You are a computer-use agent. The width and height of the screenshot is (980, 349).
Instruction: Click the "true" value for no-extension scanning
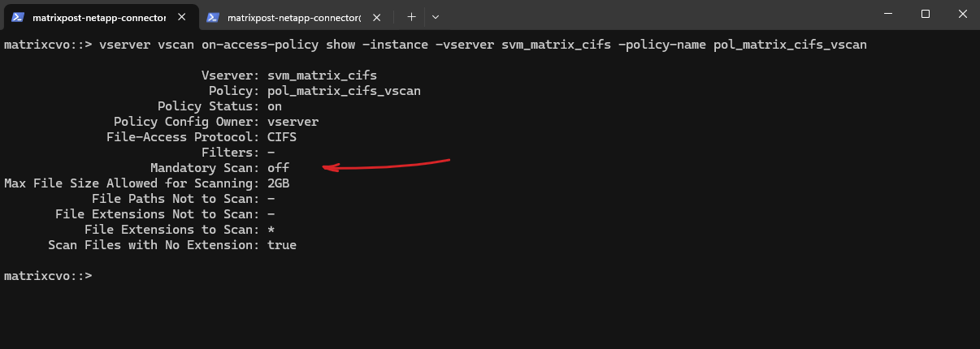282,245
